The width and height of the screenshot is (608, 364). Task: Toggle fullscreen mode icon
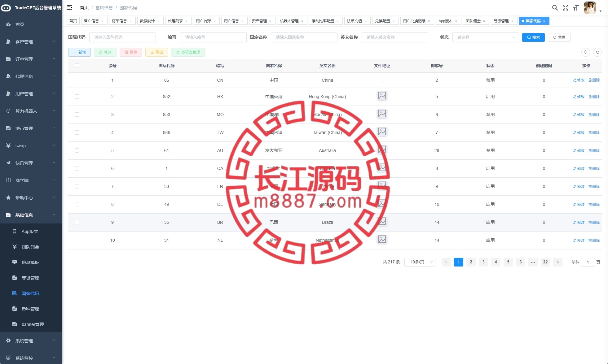[x=566, y=8]
